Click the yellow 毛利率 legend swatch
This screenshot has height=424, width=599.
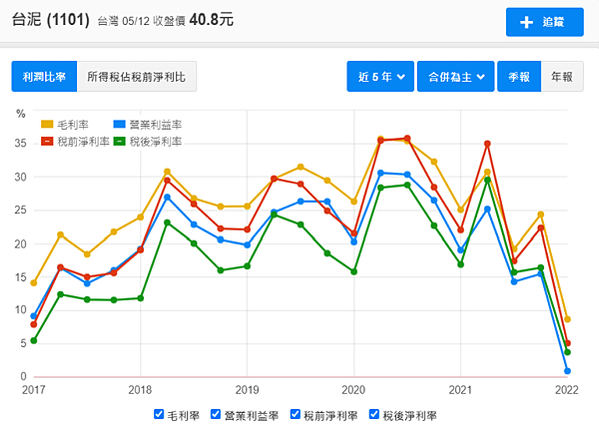(47, 124)
